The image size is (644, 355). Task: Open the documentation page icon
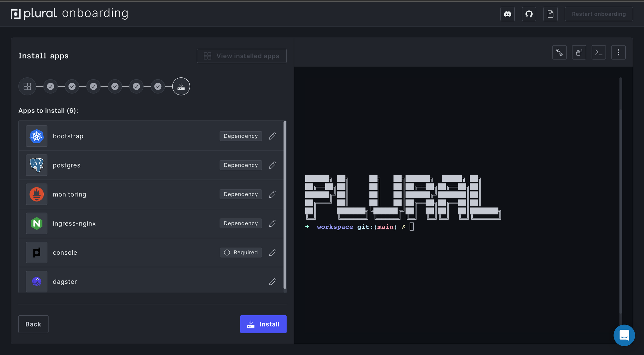point(551,14)
